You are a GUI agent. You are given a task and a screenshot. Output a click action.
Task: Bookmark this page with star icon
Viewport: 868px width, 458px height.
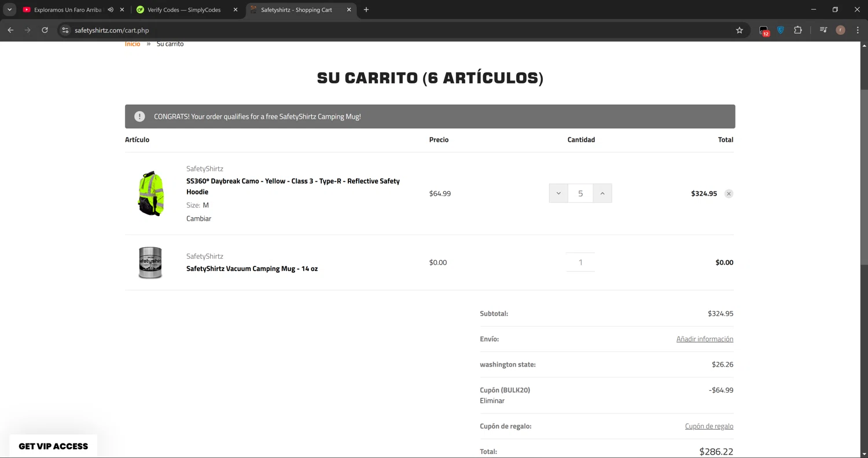739,30
